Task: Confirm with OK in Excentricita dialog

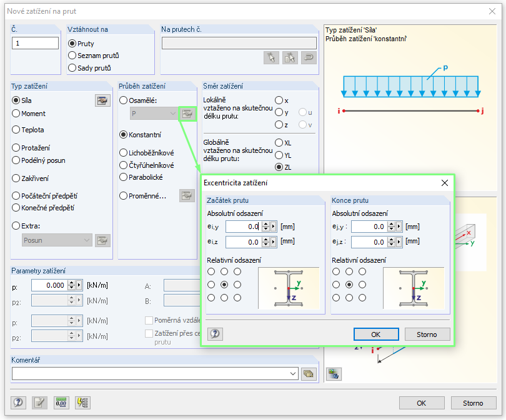Action: tap(376, 335)
